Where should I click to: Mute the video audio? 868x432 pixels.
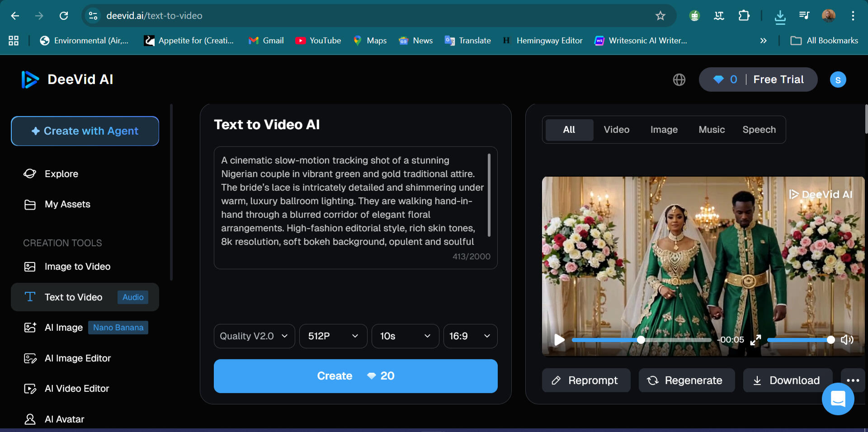coord(847,340)
